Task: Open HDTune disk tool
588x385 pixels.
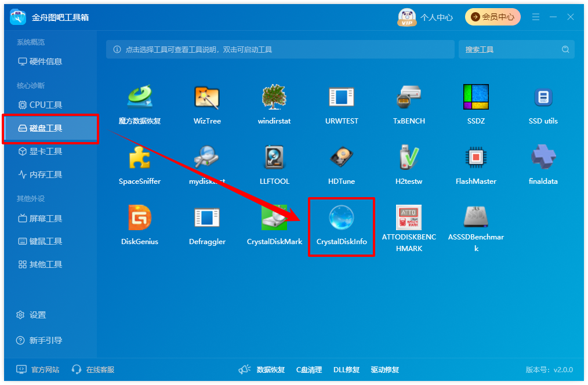Action: pyautogui.click(x=342, y=165)
